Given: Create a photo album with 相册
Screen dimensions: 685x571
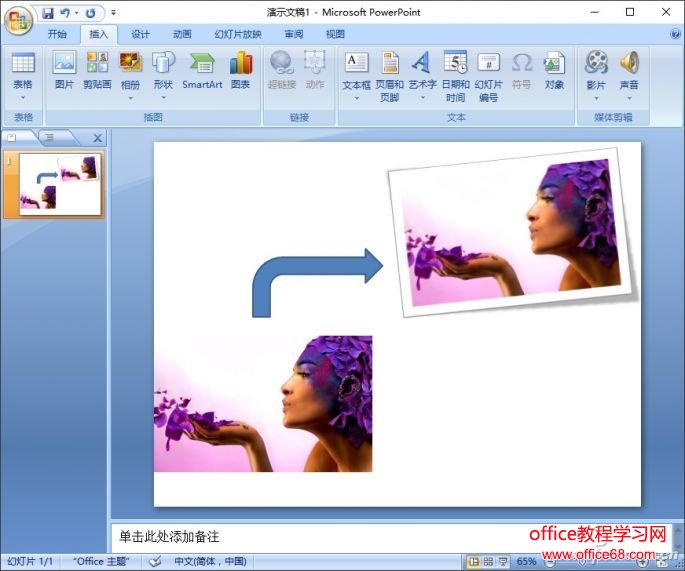Looking at the screenshot, I should pos(130,70).
